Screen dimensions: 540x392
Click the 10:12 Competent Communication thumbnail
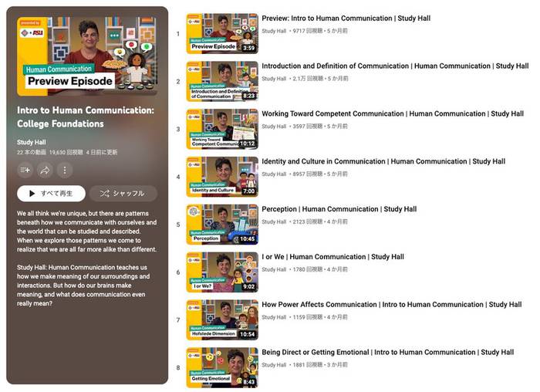222,129
